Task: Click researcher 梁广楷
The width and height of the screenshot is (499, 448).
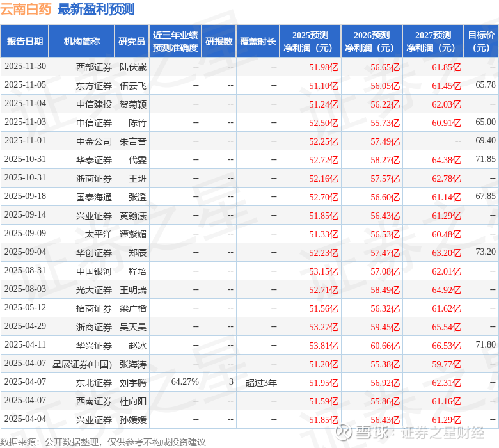Action: [133, 308]
